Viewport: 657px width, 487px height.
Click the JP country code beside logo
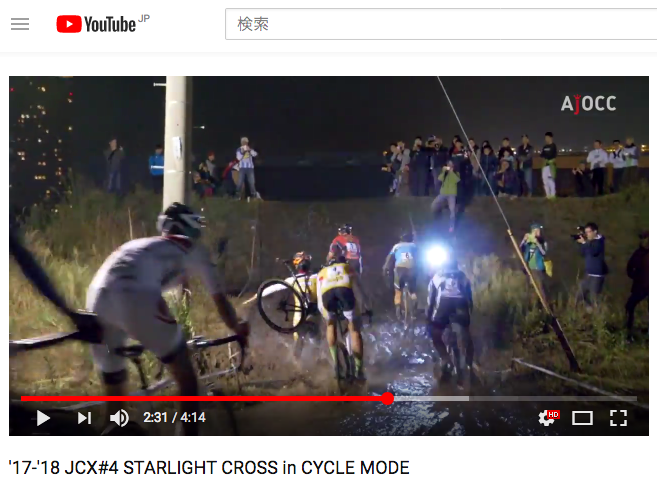(x=144, y=18)
